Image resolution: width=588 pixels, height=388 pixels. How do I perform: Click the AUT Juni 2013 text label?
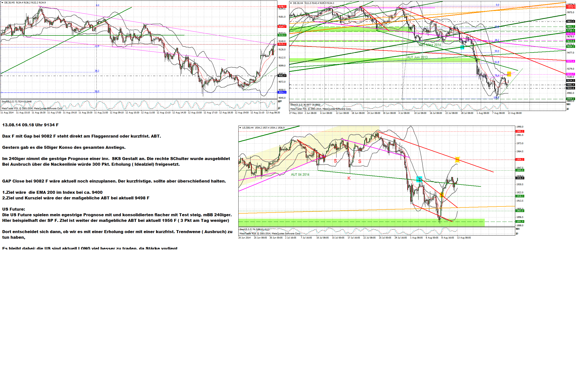click(x=417, y=57)
